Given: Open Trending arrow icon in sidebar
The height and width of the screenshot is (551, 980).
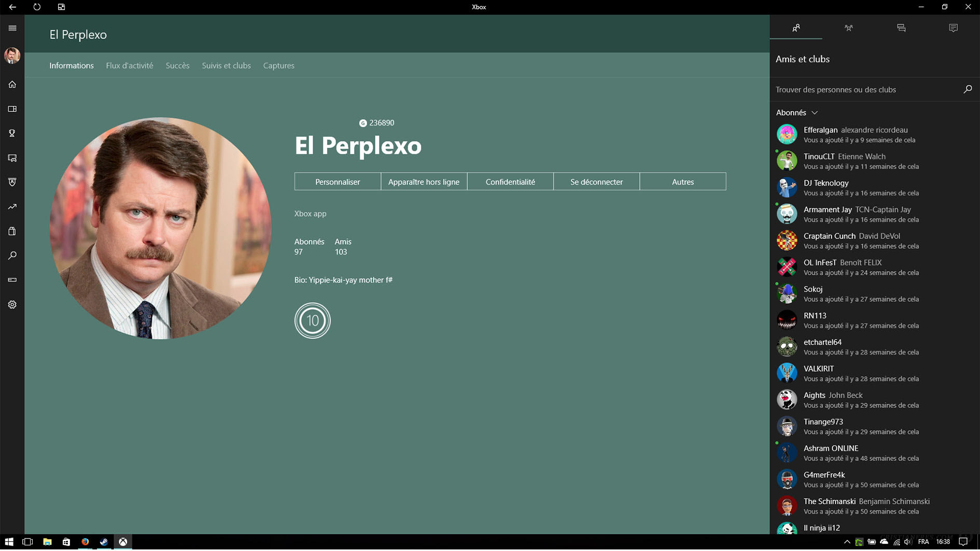Looking at the screenshot, I should (x=12, y=207).
